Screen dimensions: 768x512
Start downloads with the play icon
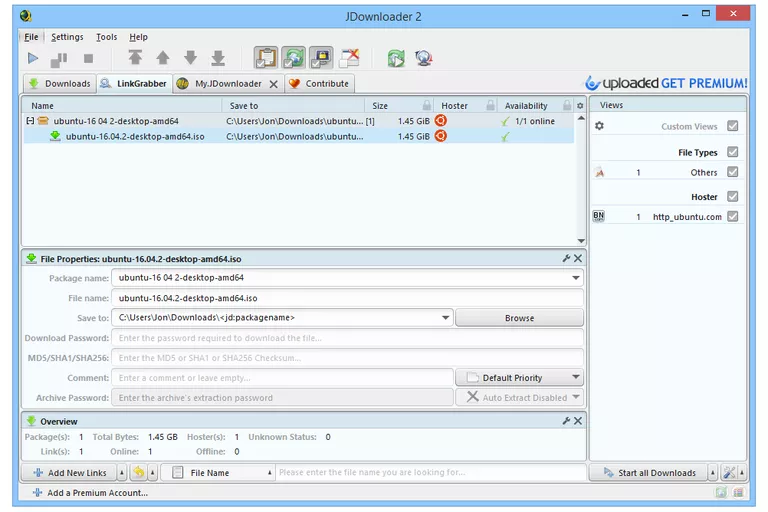[33, 58]
